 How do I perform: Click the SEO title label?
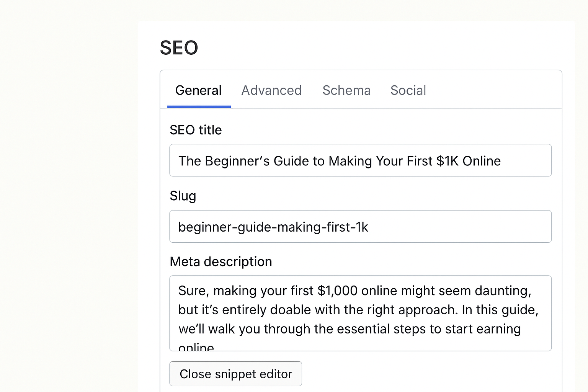[x=196, y=130]
